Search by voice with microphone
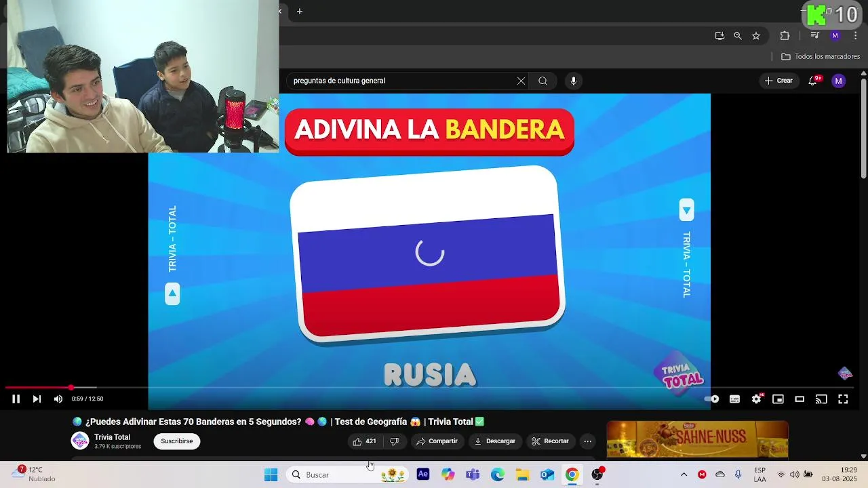 pos(574,81)
